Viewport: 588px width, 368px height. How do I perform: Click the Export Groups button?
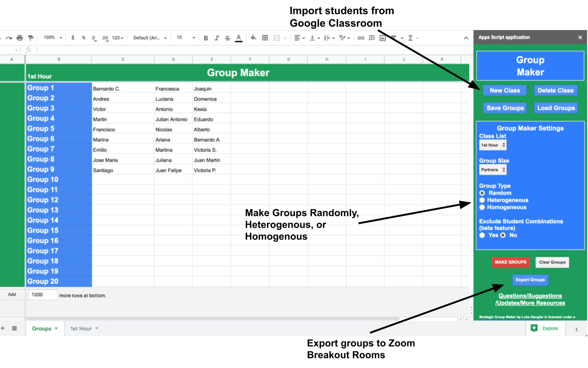[530, 280]
